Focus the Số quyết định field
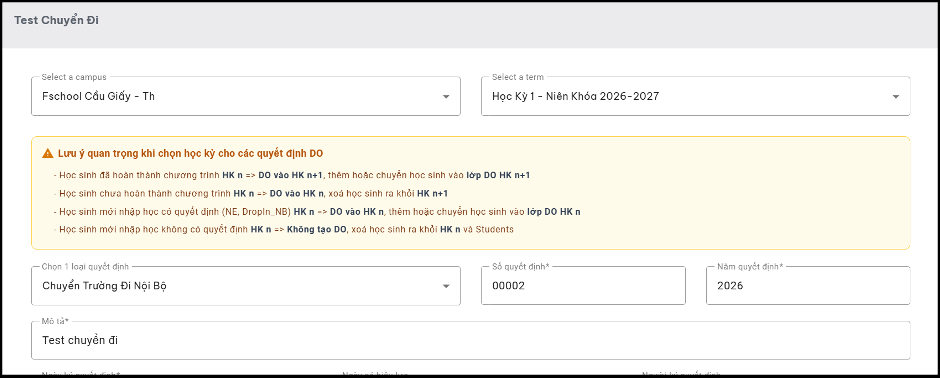 (583, 286)
